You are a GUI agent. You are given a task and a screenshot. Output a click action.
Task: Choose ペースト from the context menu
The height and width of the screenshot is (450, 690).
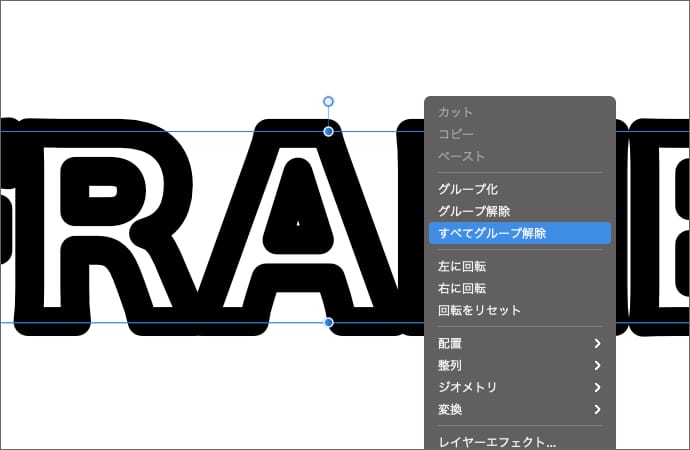461,156
